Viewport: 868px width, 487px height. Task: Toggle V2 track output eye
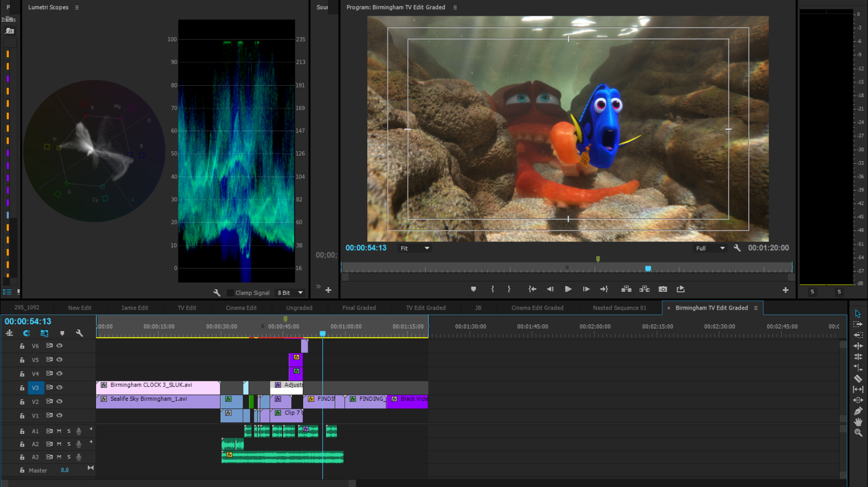point(60,401)
